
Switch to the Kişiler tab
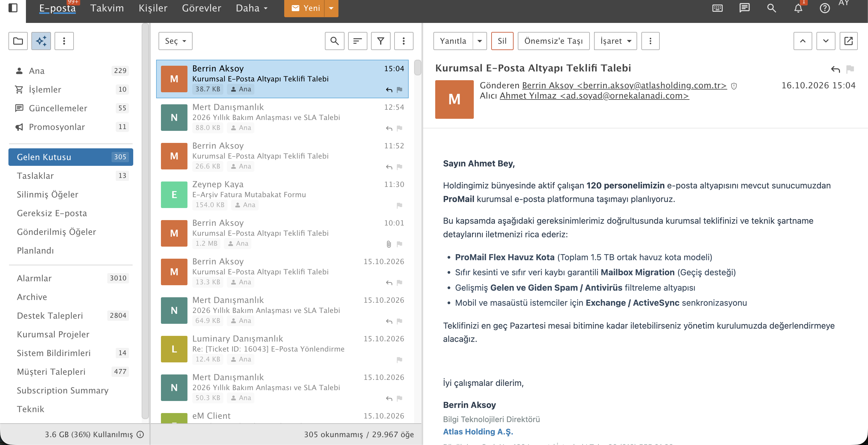pos(153,8)
